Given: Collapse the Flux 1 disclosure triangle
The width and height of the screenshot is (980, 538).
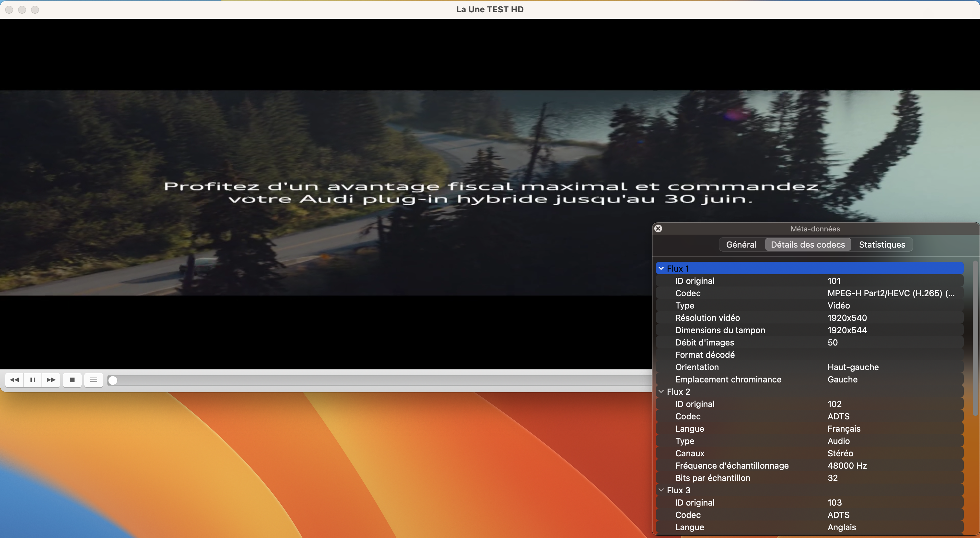Looking at the screenshot, I should tap(661, 268).
